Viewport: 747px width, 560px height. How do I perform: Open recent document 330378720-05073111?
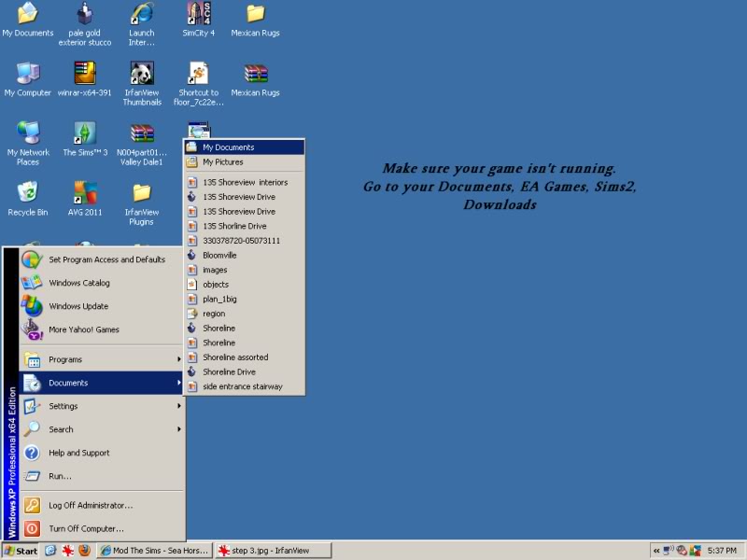tap(245, 241)
